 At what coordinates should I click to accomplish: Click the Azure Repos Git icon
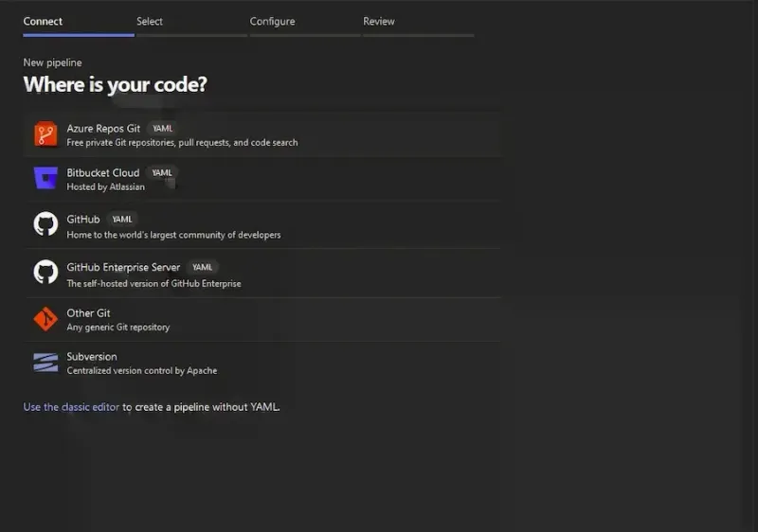click(x=45, y=134)
